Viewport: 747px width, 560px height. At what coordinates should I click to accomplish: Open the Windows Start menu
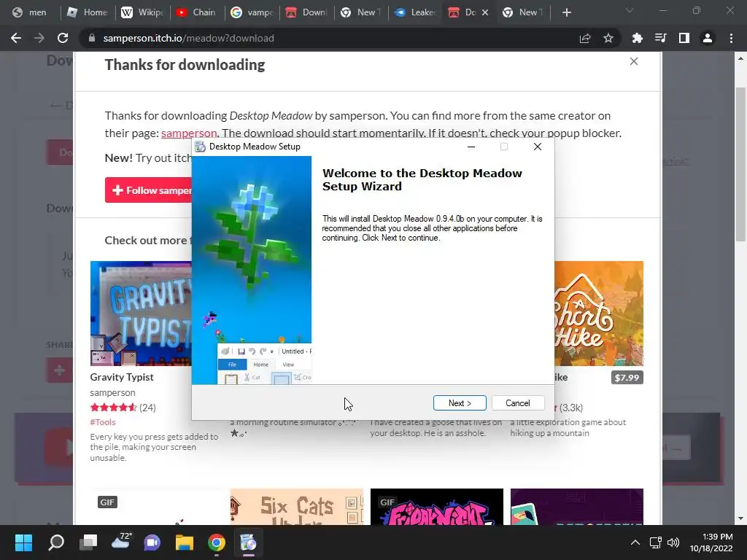coord(23,542)
